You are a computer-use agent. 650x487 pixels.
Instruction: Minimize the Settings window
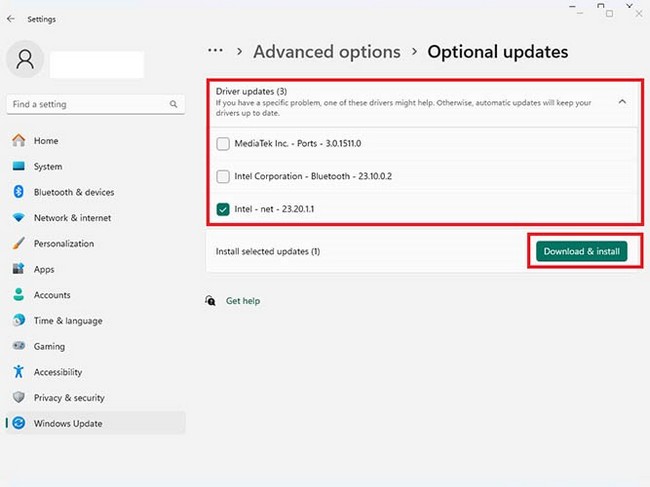click(580, 13)
